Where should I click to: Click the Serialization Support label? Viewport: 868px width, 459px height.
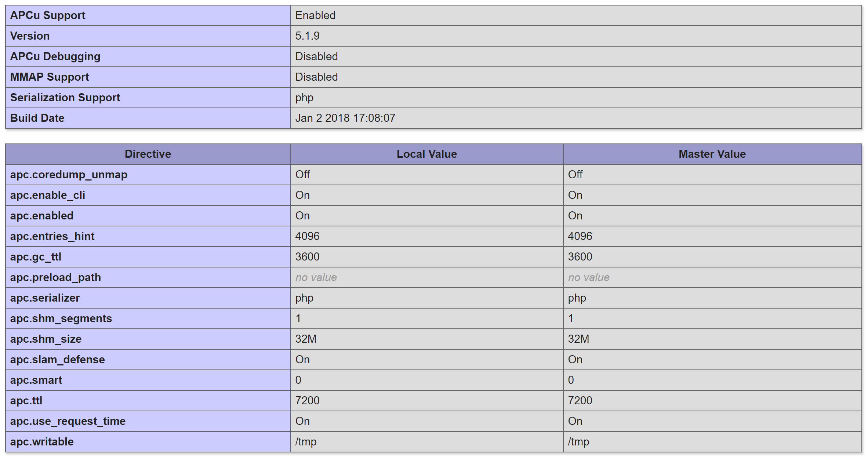click(65, 98)
